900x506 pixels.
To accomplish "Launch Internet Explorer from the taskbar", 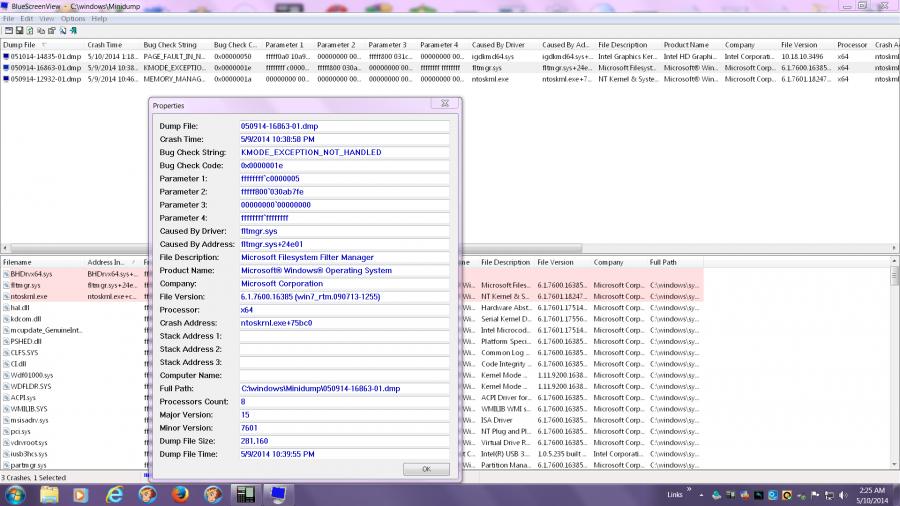I will (114, 494).
